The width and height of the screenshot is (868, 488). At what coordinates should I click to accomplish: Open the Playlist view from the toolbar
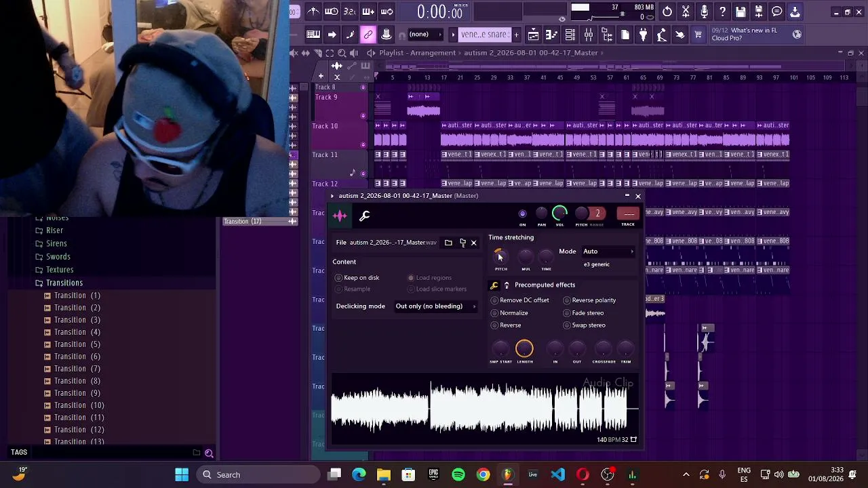click(x=533, y=35)
